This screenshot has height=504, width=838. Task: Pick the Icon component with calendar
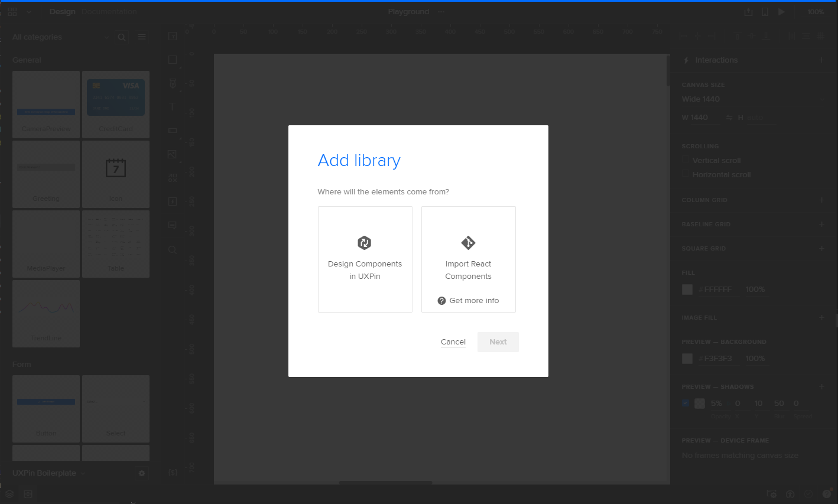click(116, 174)
